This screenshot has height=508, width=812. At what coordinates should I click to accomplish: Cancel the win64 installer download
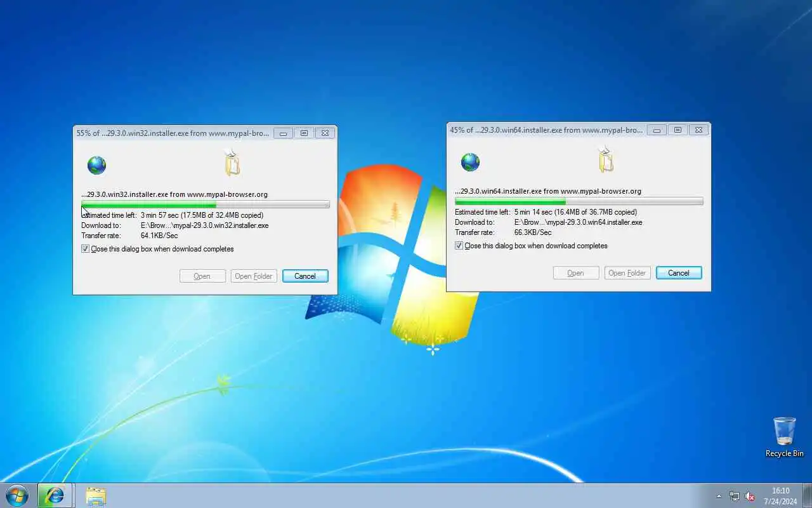click(x=679, y=273)
